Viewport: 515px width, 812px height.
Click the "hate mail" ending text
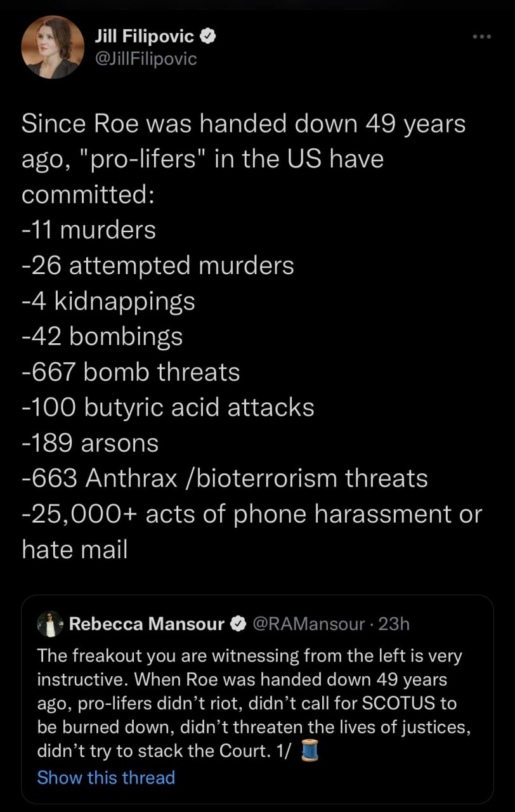75,549
